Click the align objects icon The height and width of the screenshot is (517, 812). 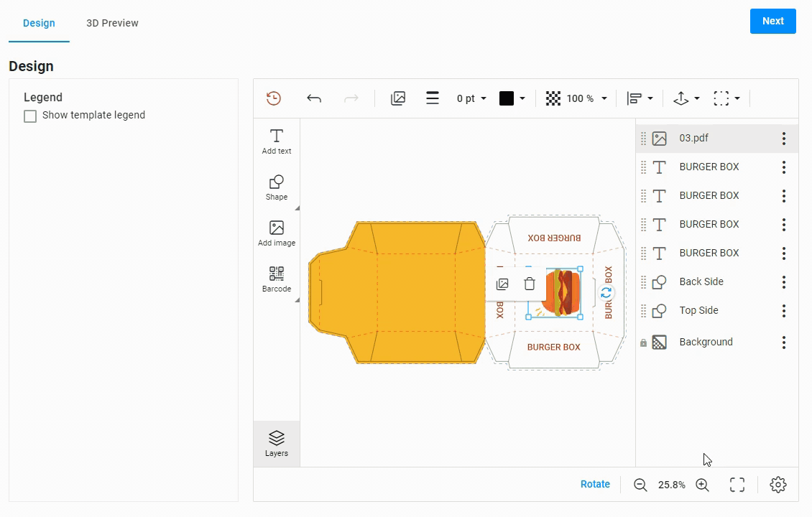coord(635,98)
